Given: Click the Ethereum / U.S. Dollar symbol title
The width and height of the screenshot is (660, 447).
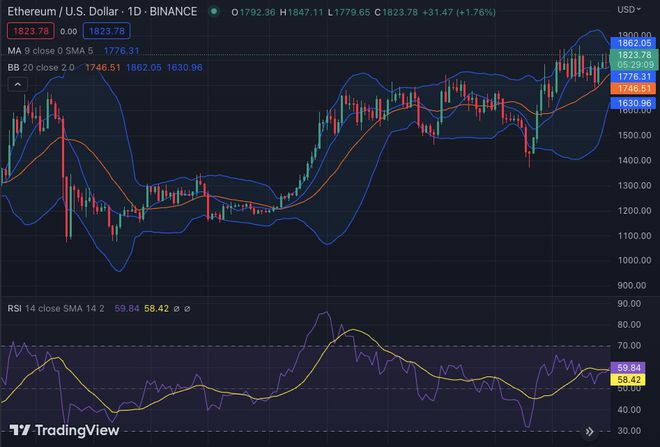Looking at the screenshot, I should click(x=65, y=12).
